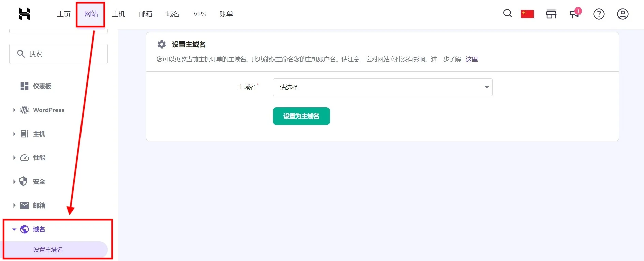Click the 安全 label in sidebar

[39, 182]
